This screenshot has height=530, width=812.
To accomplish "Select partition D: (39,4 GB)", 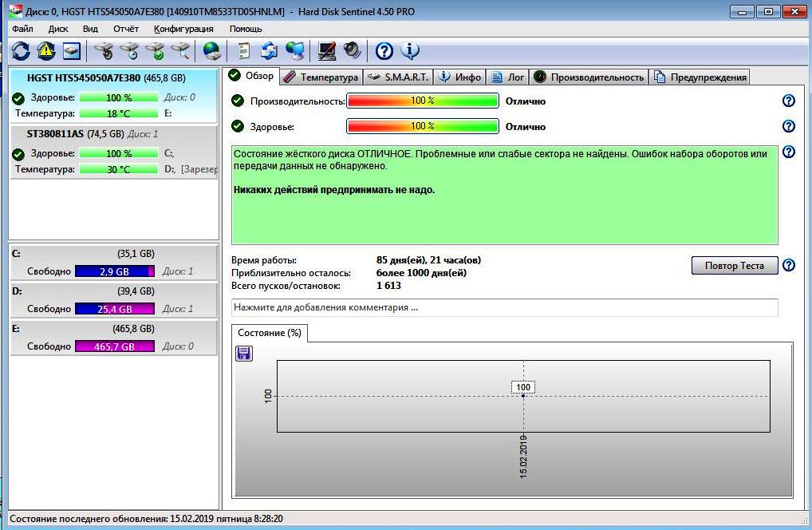I will pyautogui.click(x=114, y=300).
